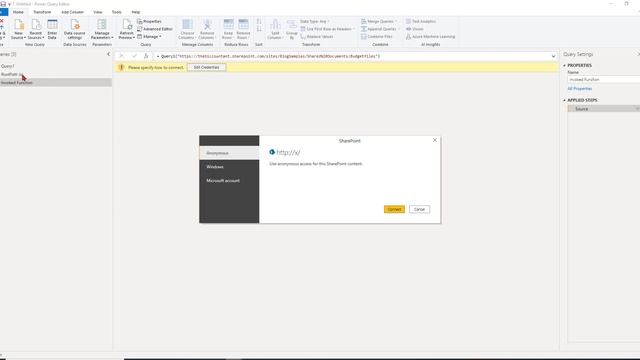Confirm formula with checkmark
The height and width of the screenshot is (360, 640).
tap(134, 56)
